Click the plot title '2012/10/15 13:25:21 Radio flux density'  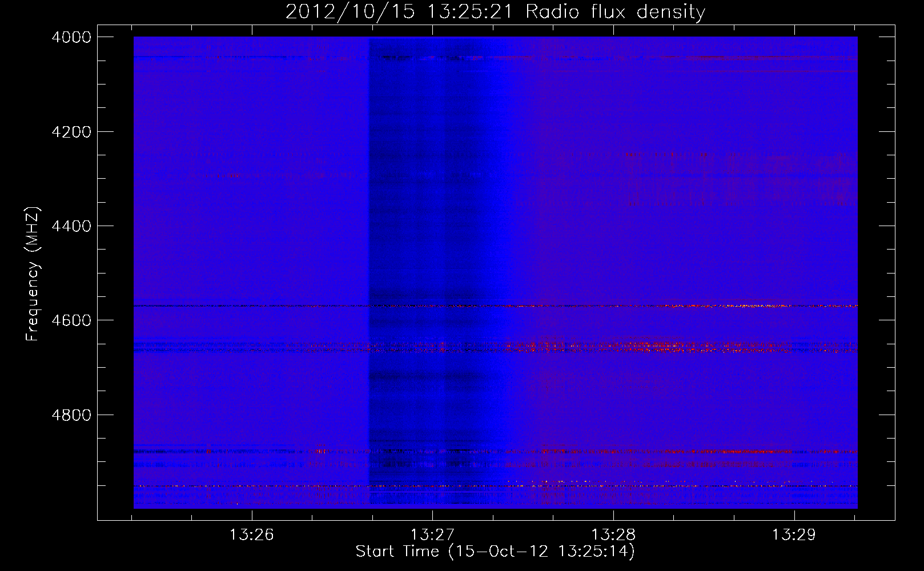[495, 12]
